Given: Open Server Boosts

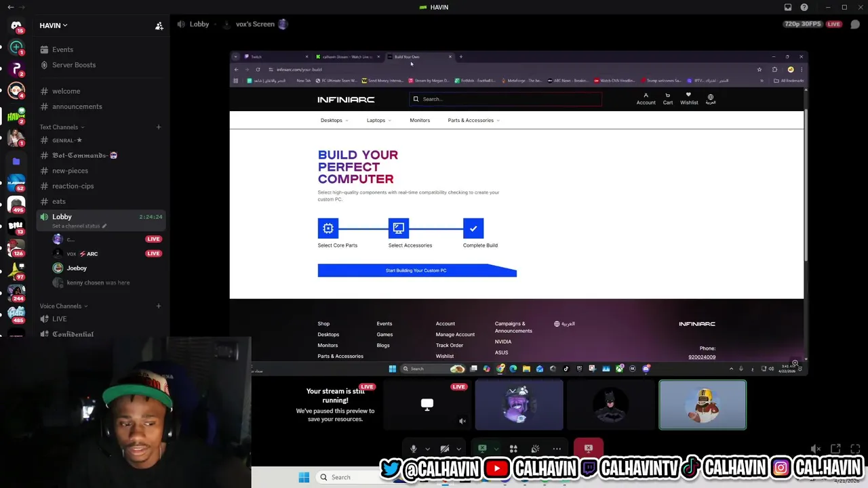Looking at the screenshot, I should tap(74, 65).
